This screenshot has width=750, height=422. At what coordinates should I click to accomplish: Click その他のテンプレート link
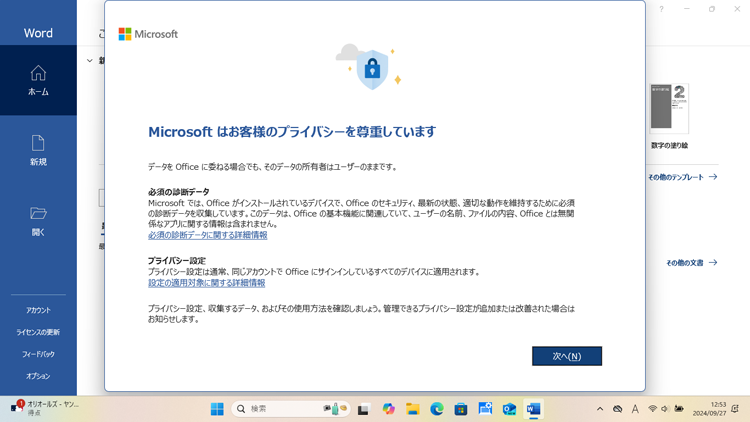(x=682, y=177)
